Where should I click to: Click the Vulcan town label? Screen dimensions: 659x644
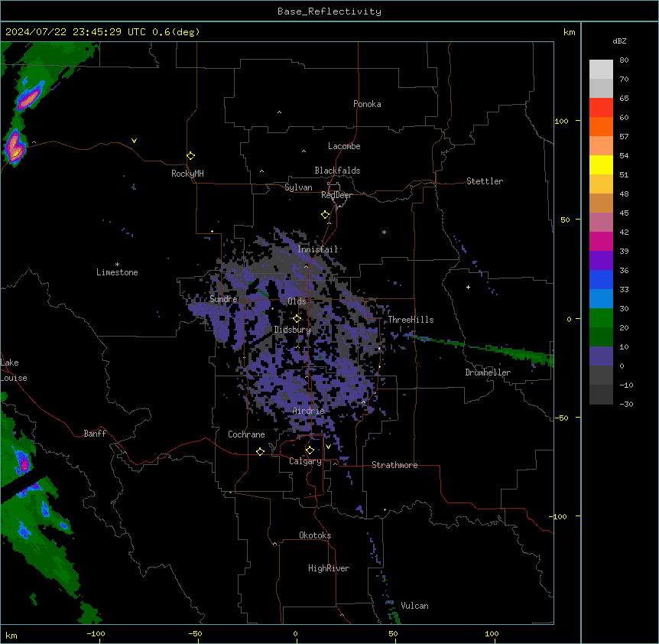point(414,606)
